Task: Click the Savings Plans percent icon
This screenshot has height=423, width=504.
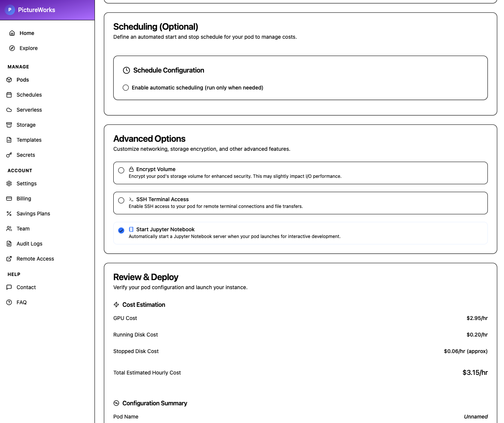Action: (x=9, y=214)
